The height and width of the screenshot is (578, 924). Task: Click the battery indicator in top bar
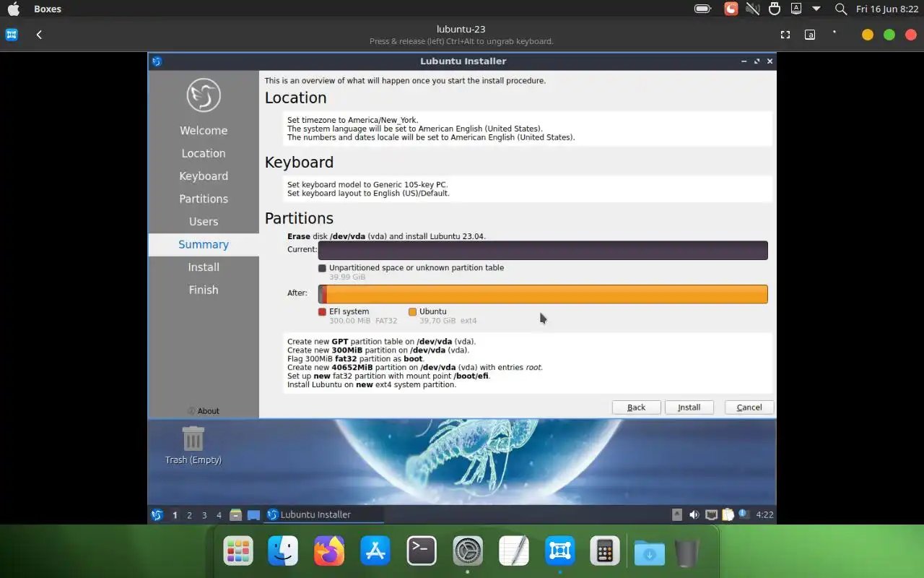click(x=702, y=9)
